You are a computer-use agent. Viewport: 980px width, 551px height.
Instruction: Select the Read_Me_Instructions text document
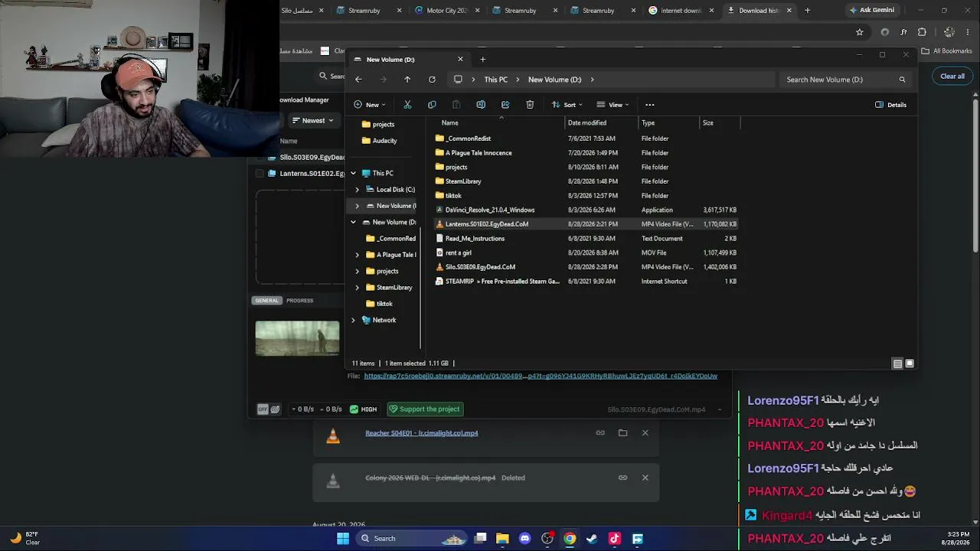point(586,239)
